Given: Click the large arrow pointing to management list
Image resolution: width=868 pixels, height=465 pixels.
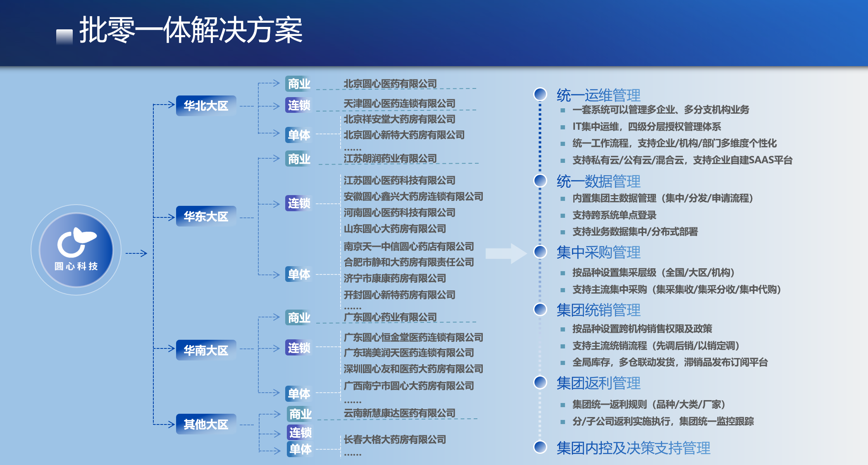Looking at the screenshot, I should coord(506,253).
